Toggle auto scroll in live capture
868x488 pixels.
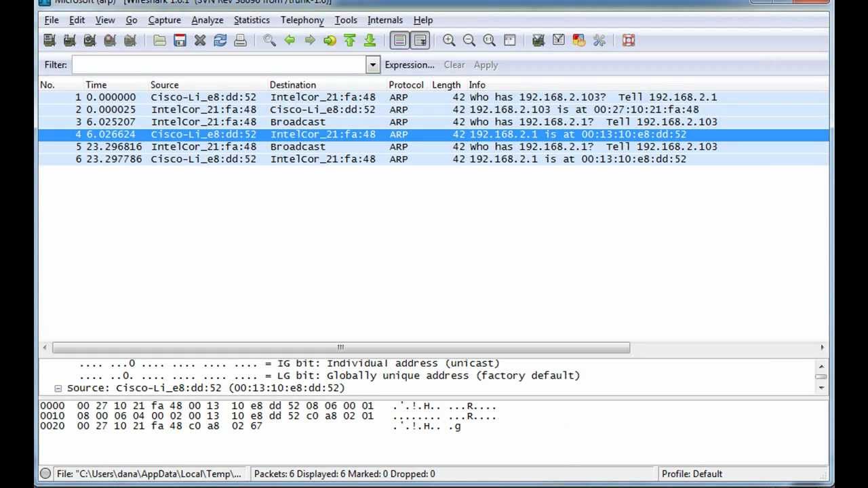click(x=420, y=41)
